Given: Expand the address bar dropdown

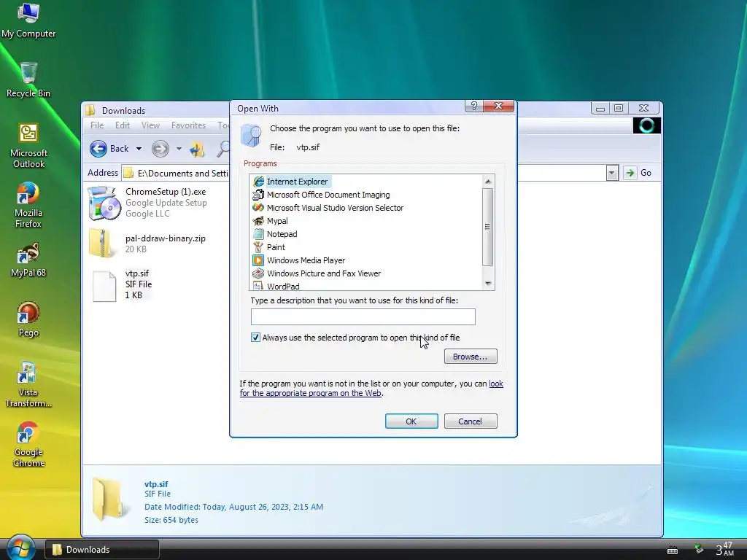Looking at the screenshot, I should pos(612,173).
